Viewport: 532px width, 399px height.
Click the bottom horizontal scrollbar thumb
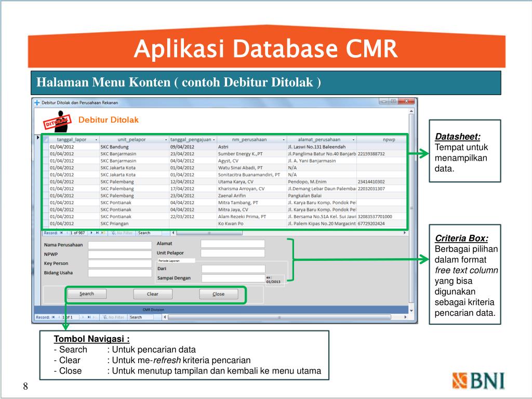(x=280, y=317)
